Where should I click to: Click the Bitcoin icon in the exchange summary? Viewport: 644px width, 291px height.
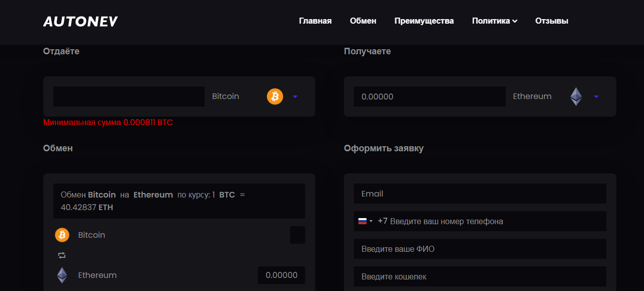[62, 235]
